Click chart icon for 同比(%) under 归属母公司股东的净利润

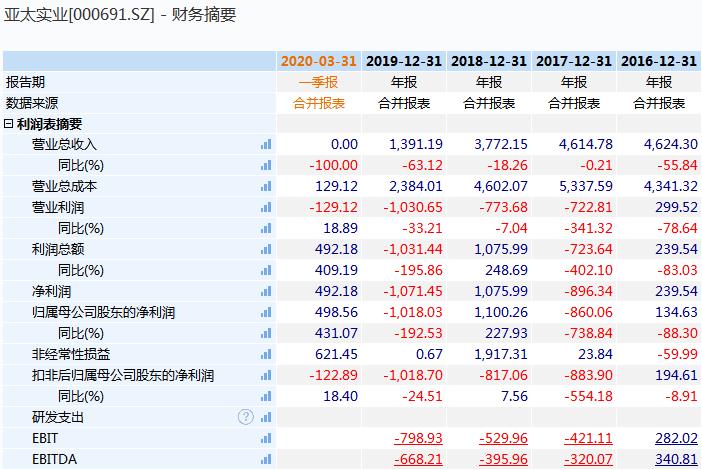point(266,333)
